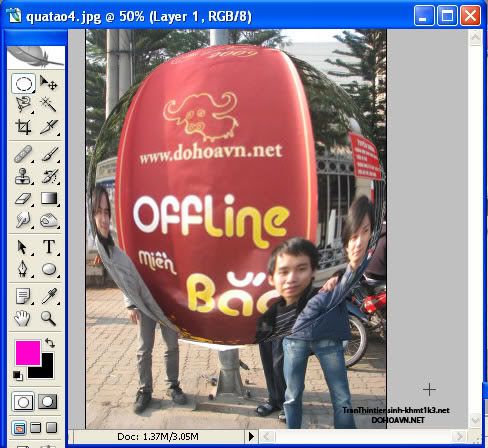Screen dimensions: 488x448
Task: Select the Crop tool
Action: 23,127
